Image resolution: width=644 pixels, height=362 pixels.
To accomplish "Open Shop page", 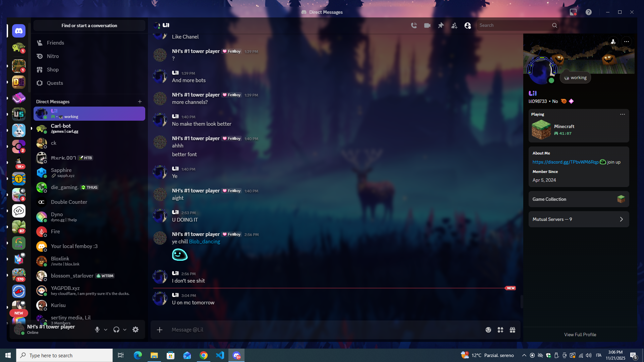I will pyautogui.click(x=89, y=70).
